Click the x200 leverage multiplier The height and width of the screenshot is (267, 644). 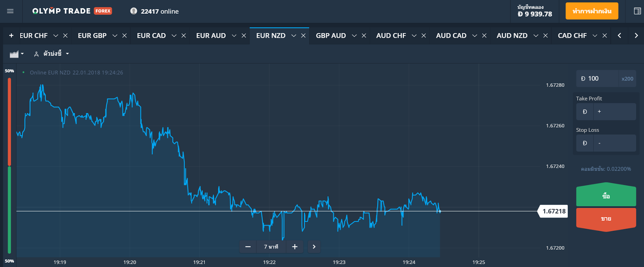click(x=627, y=79)
